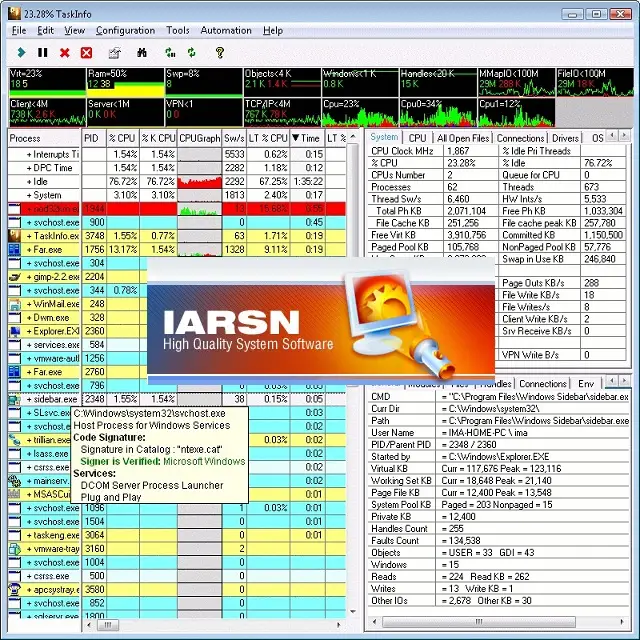
Task: Click the Explorer.EXE process icon
Action: coord(15,331)
